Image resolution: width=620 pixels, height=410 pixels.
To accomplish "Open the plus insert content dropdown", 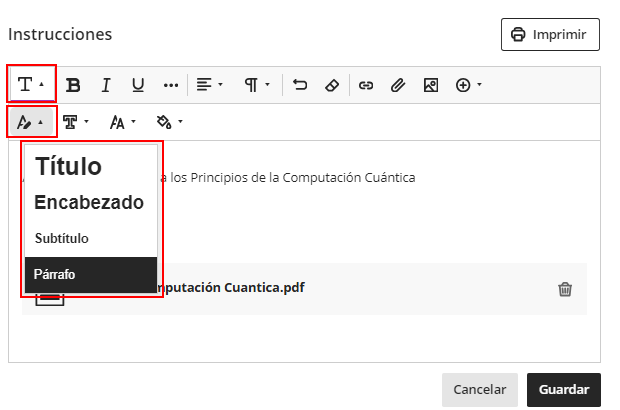I will coord(468,85).
